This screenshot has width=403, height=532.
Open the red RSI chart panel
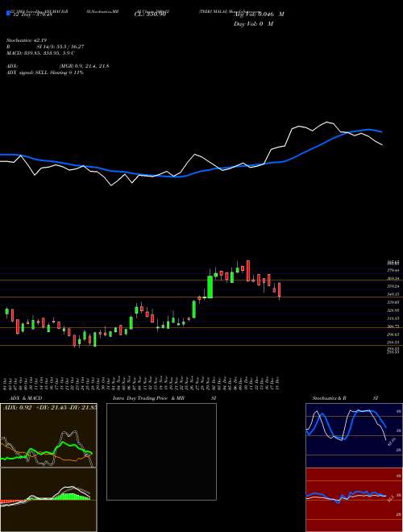click(354, 500)
